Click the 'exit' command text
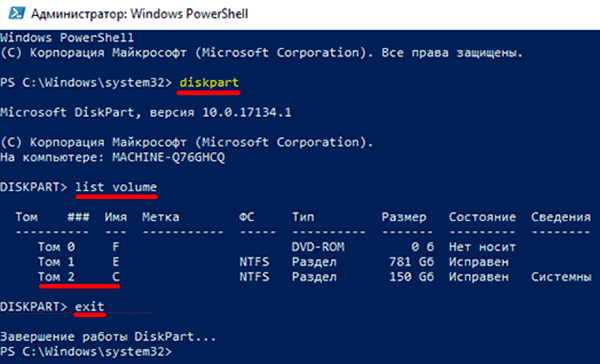The width and height of the screenshot is (600, 364). pos(90,306)
